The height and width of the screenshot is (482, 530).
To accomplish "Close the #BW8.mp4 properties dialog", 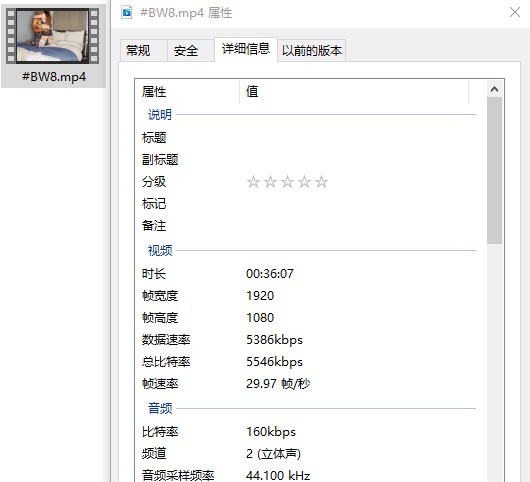I will 514,13.
